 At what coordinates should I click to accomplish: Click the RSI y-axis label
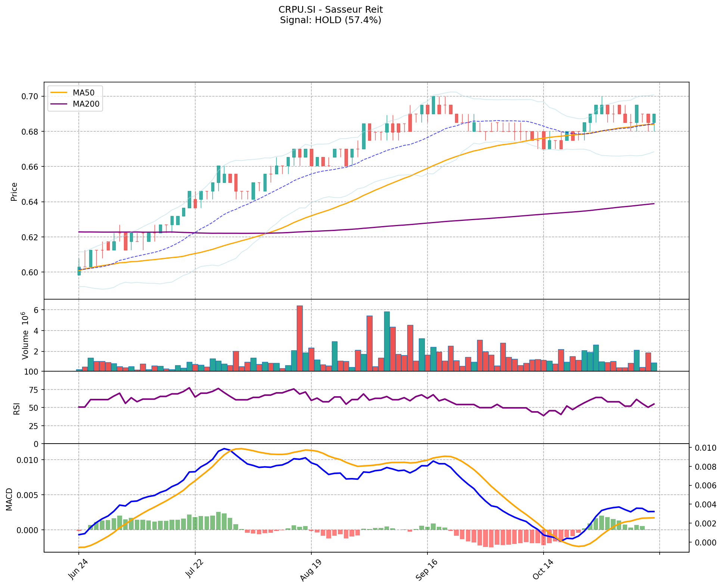click(x=16, y=409)
